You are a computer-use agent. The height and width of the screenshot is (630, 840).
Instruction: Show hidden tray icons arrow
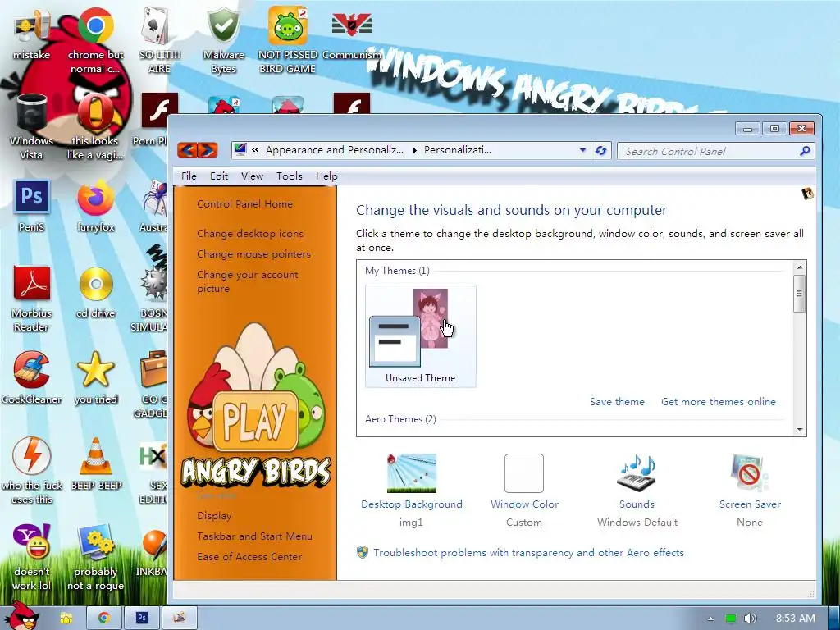tap(710, 619)
